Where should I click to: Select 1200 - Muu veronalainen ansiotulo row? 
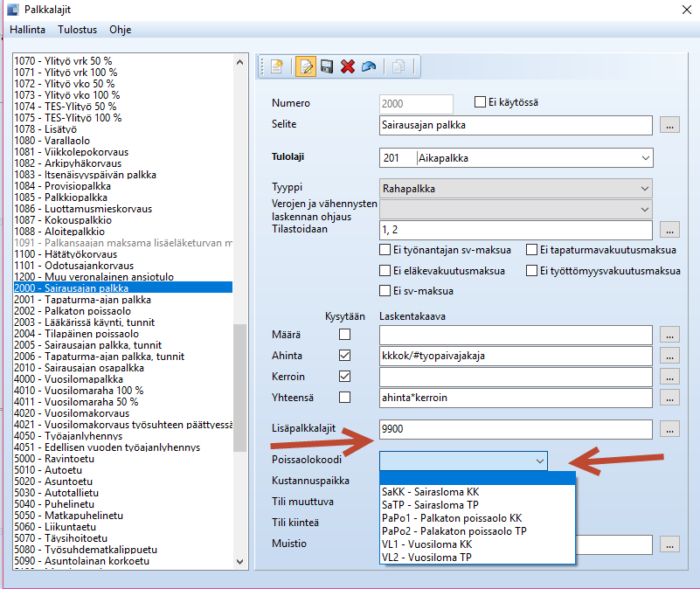coord(122,277)
